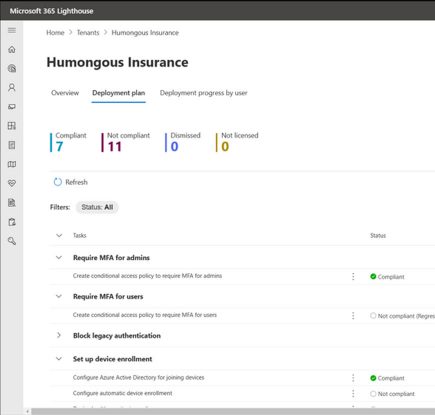Click Not compliant circle for automatic device enrollment
Image resolution: width=435 pixels, height=415 pixels.
tap(373, 394)
